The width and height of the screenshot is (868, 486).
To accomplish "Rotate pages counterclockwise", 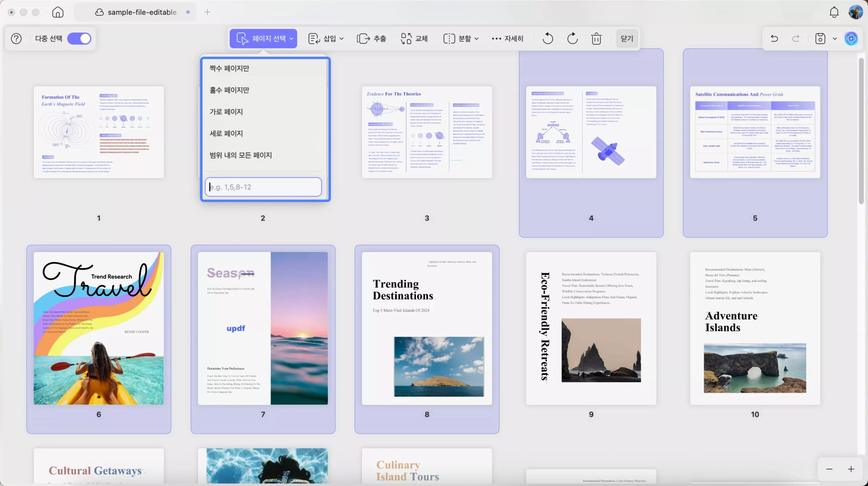I will point(548,39).
